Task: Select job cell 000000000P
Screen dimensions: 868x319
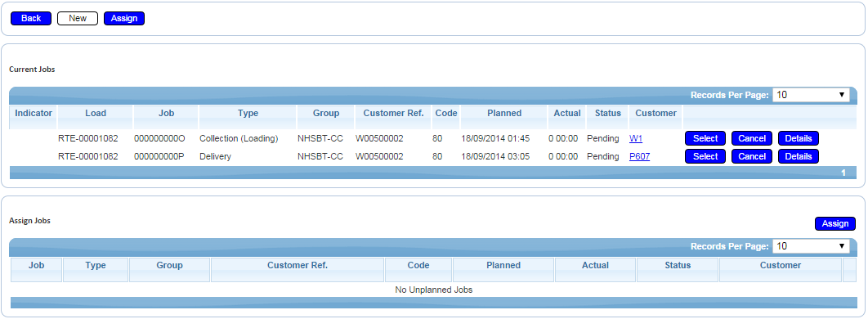Action: (159, 156)
